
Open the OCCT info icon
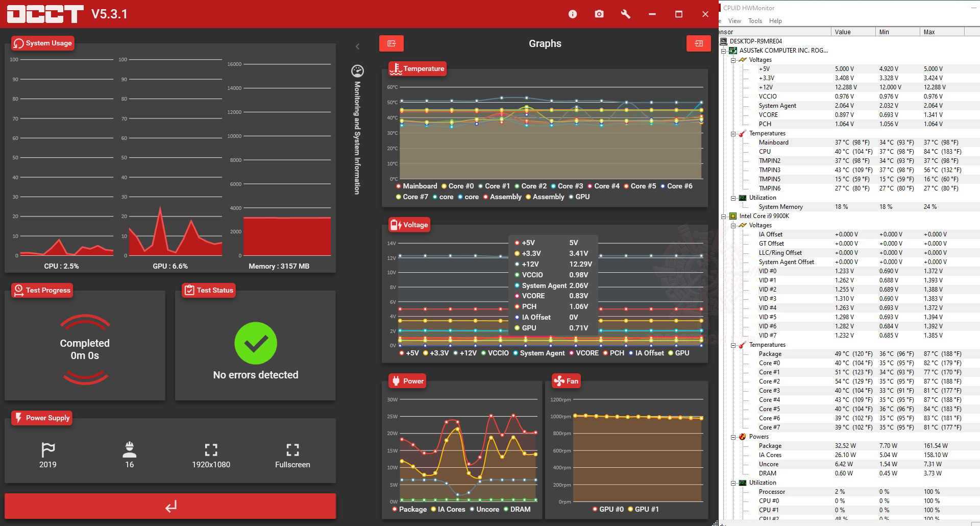(x=572, y=14)
